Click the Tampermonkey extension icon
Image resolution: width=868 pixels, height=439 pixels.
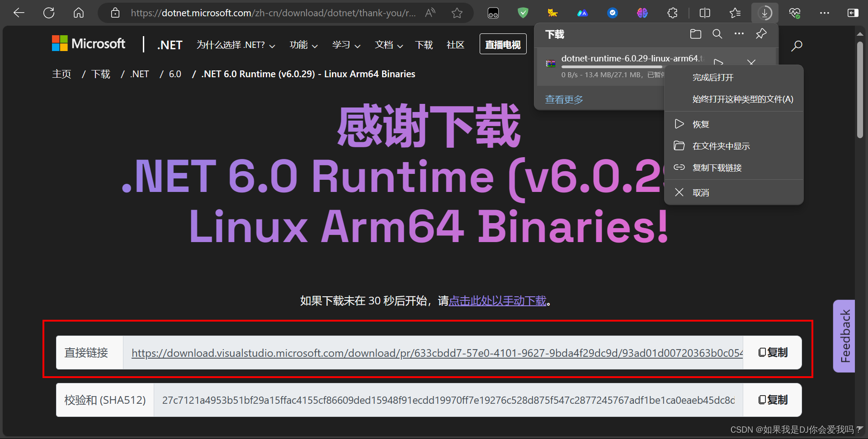[552, 13]
